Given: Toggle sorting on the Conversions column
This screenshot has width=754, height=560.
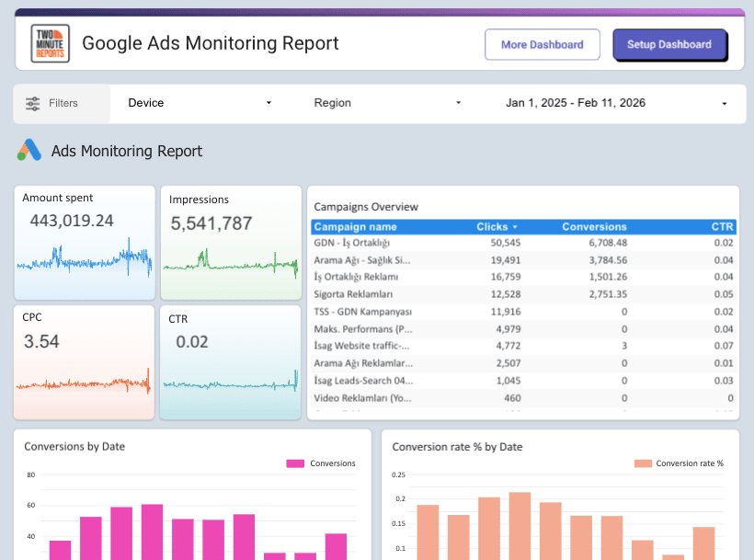Looking at the screenshot, I should pyautogui.click(x=593, y=226).
